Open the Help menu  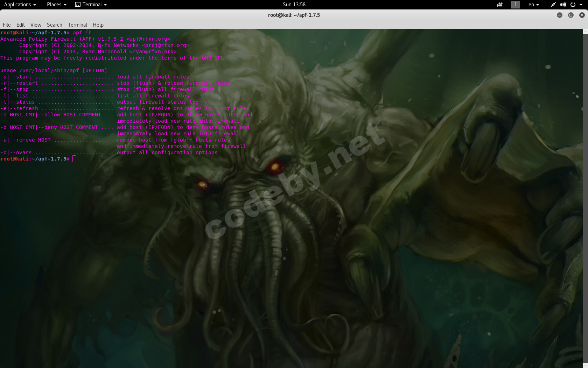tap(98, 25)
